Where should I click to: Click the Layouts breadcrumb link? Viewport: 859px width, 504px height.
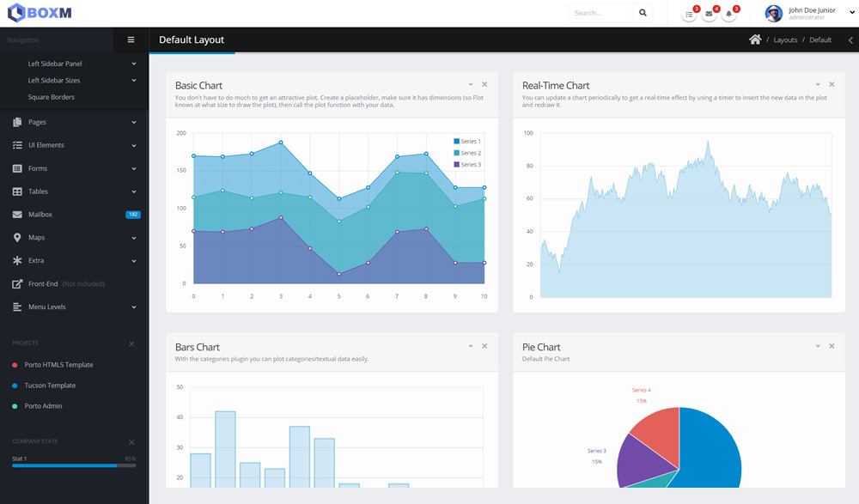(785, 40)
